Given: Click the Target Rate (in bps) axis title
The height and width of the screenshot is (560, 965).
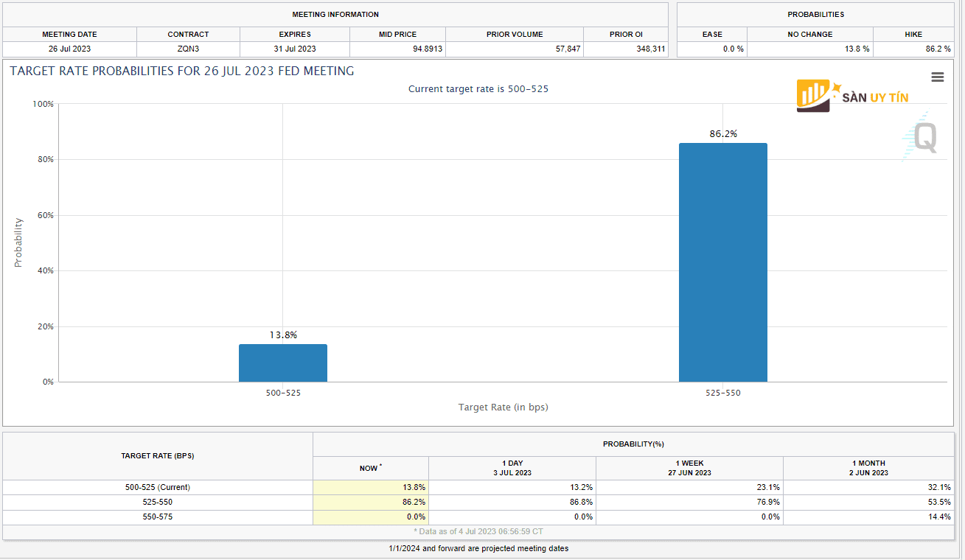Looking at the screenshot, I should [x=504, y=407].
